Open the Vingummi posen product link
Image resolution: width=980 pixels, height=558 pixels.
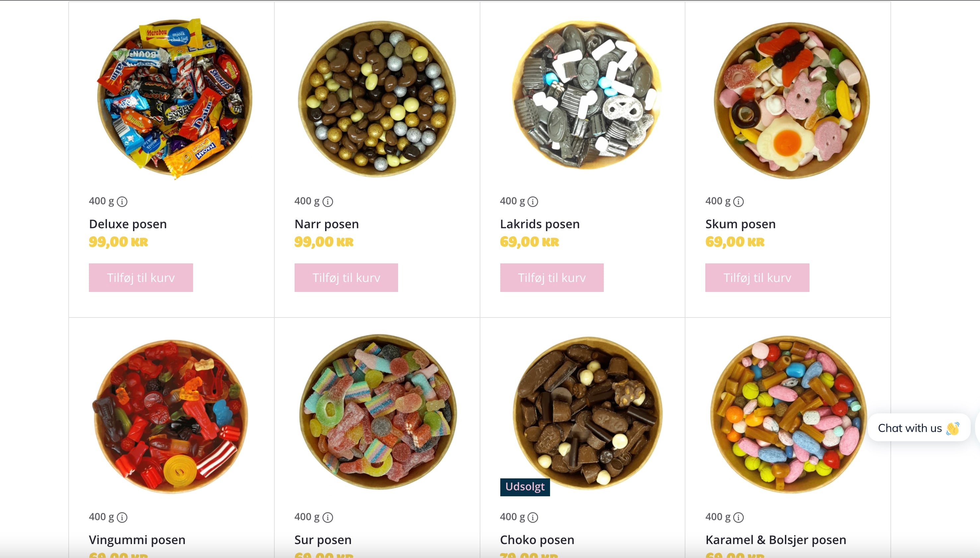click(137, 540)
